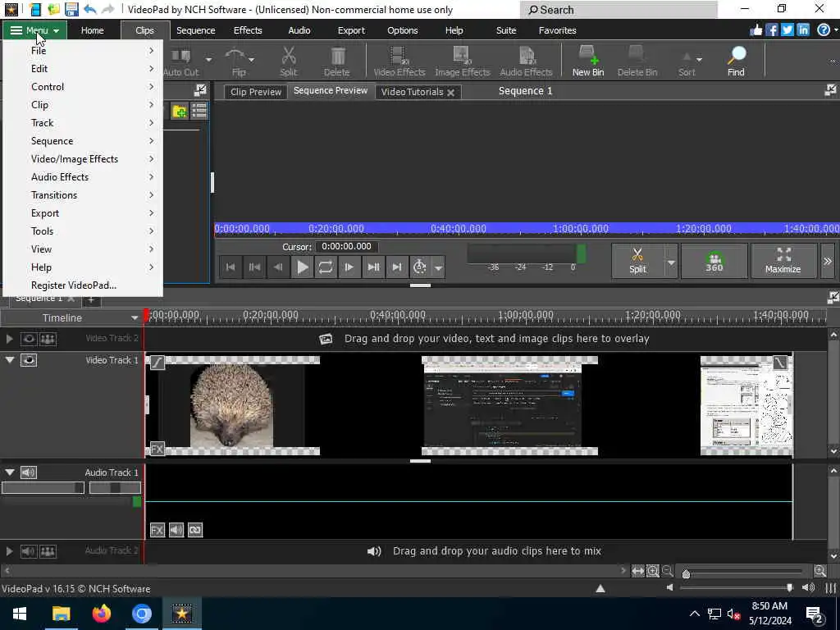
Task: Collapse Audio Track 1 with its triangle
Action: 10,472
